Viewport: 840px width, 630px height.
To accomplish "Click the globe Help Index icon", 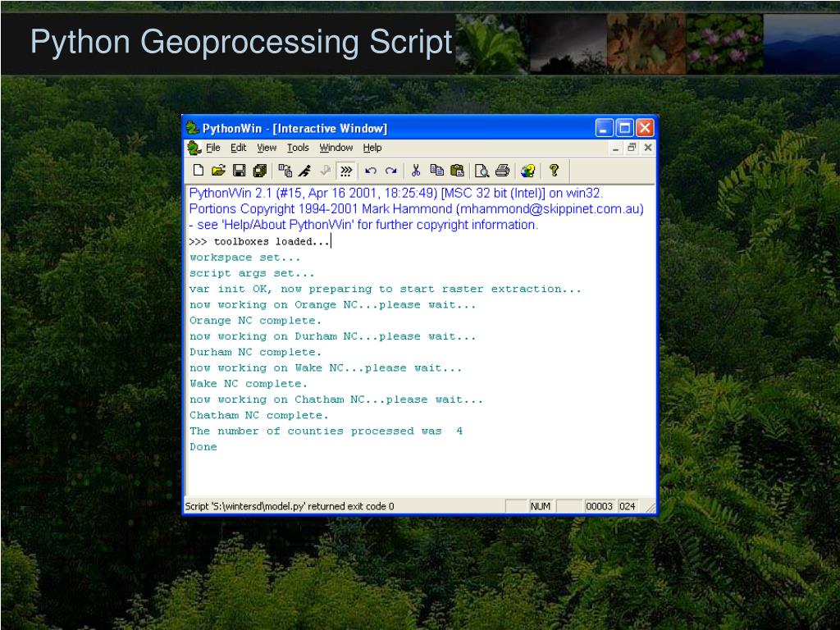I will [x=527, y=171].
